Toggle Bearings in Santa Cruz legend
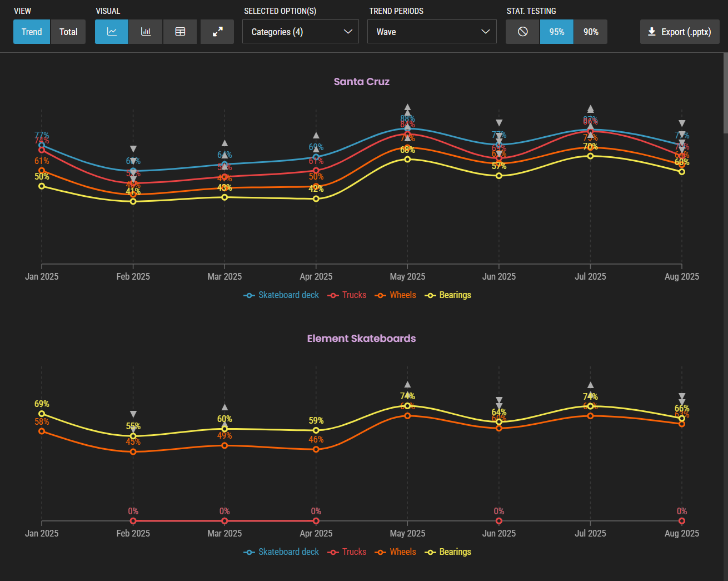728x581 pixels. (x=448, y=295)
